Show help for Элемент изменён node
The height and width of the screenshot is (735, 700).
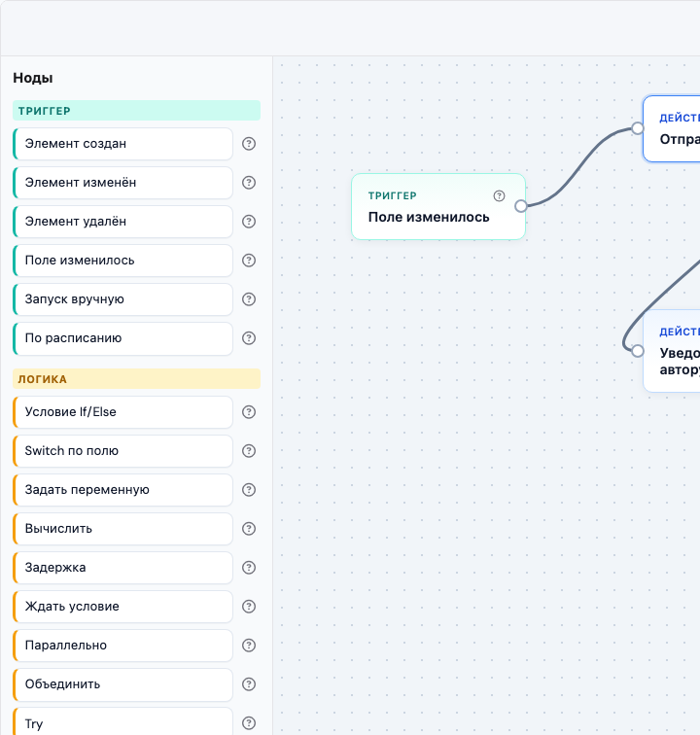pyautogui.click(x=249, y=183)
